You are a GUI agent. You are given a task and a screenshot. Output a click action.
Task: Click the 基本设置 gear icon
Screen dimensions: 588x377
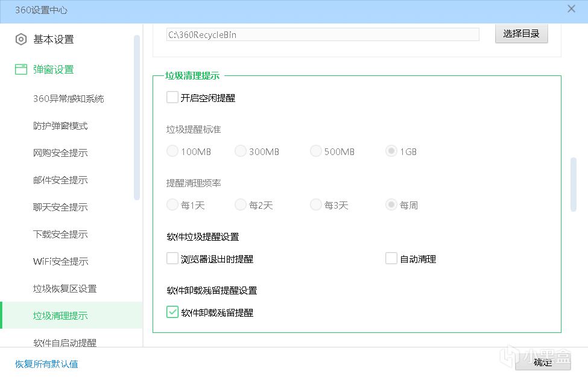click(21, 39)
